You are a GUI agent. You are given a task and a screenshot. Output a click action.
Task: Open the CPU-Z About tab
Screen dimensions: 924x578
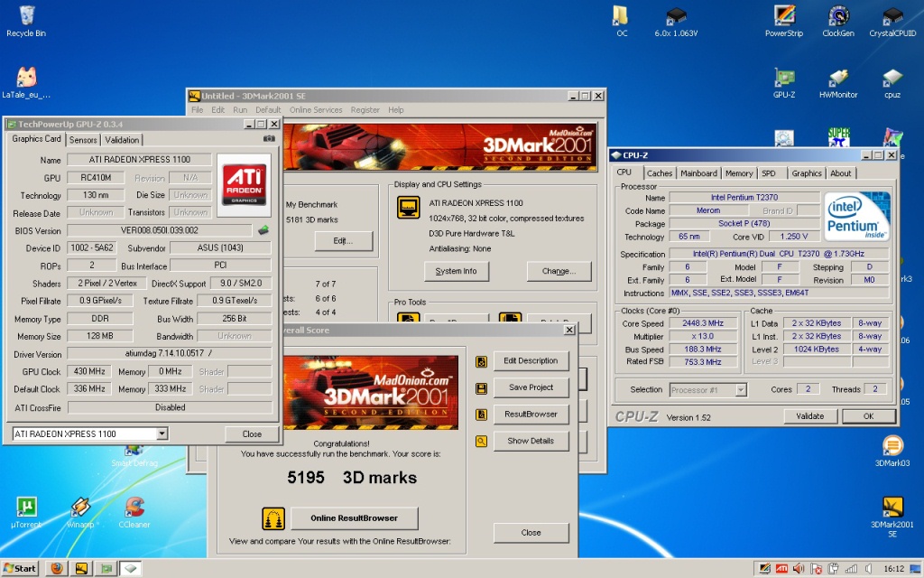click(x=840, y=173)
